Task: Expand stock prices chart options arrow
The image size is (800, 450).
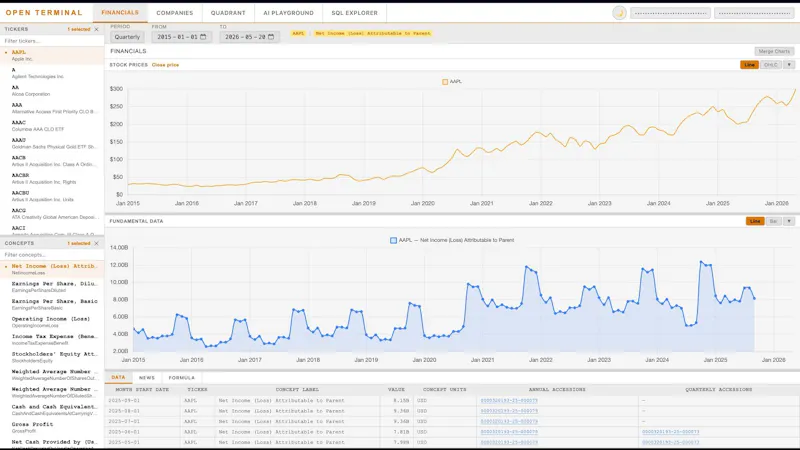Action: (789, 65)
